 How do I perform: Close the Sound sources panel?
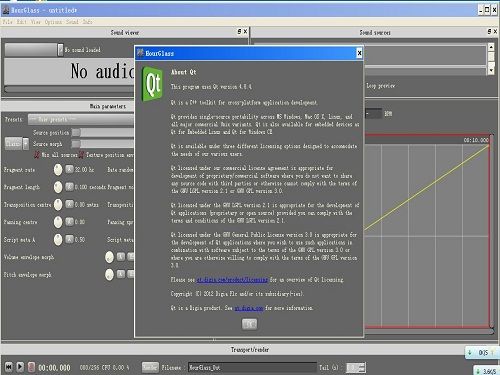tap(495, 31)
